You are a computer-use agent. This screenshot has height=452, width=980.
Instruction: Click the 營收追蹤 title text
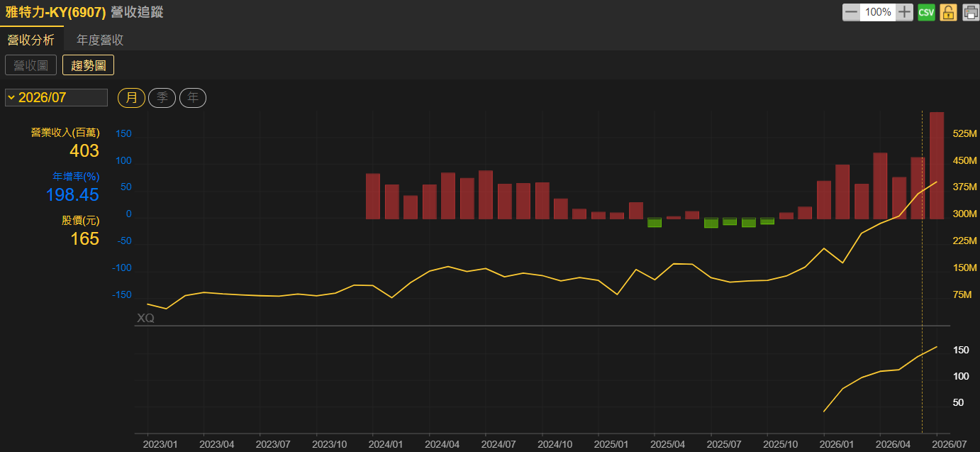point(137,12)
